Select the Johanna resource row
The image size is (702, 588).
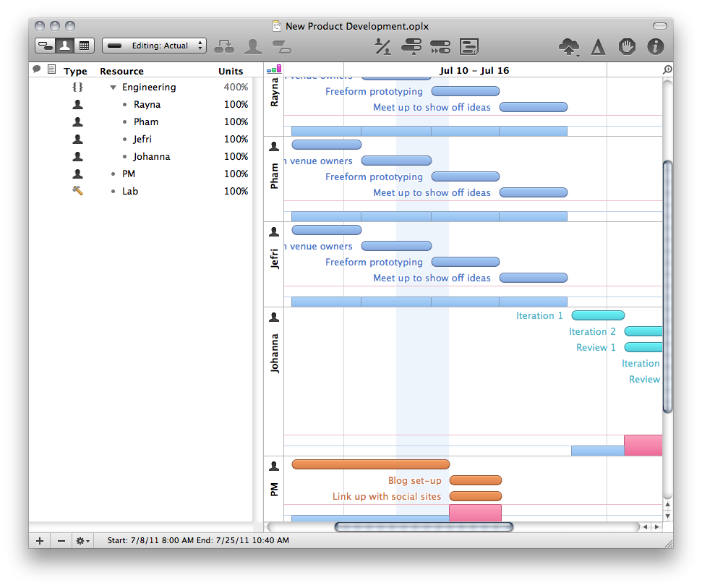[x=151, y=157]
